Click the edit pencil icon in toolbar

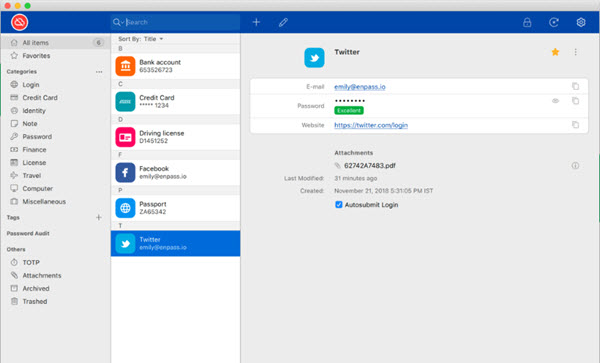pyautogui.click(x=283, y=22)
